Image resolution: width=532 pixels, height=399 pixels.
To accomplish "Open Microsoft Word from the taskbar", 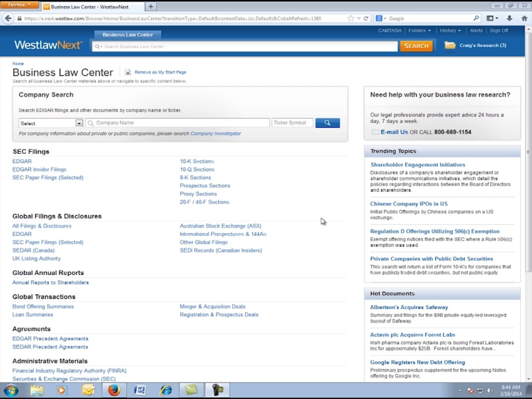I will coord(140,390).
